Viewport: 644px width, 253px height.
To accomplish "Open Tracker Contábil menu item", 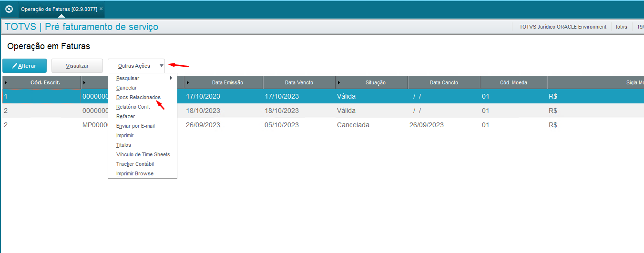I will click(135, 164).
